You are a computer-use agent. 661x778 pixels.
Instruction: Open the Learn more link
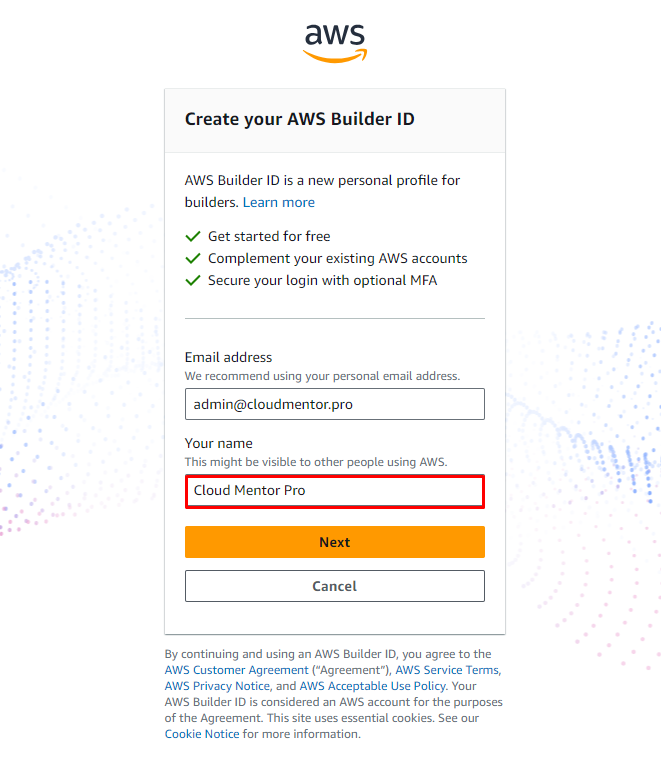(278, 202)
